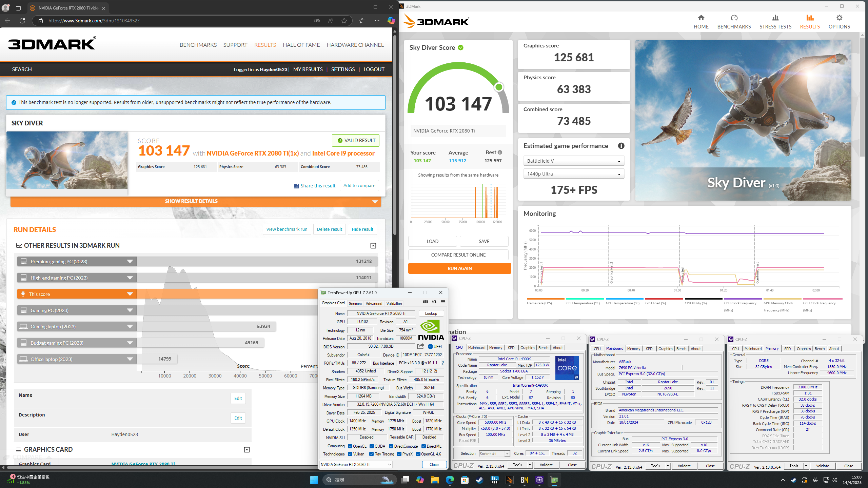
Task: Click Sky Diver result thumbnail on webpage
Action: [67, 160]
